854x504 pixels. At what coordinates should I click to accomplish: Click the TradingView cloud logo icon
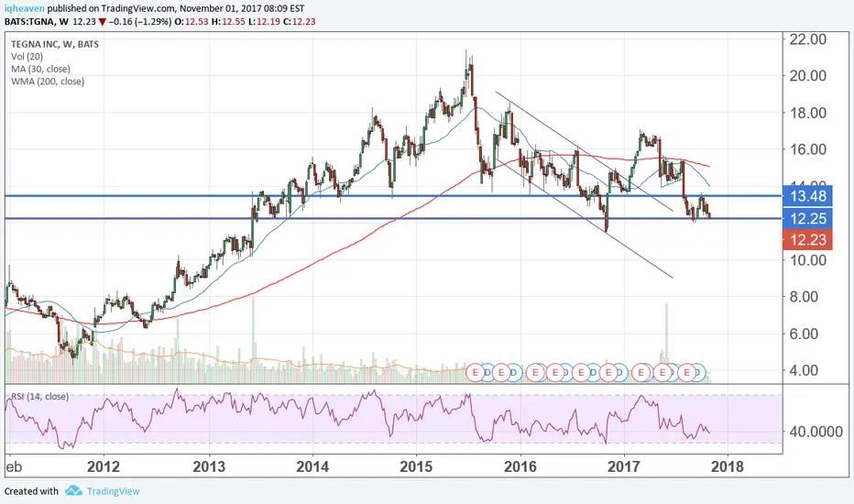tap(73, 491)
